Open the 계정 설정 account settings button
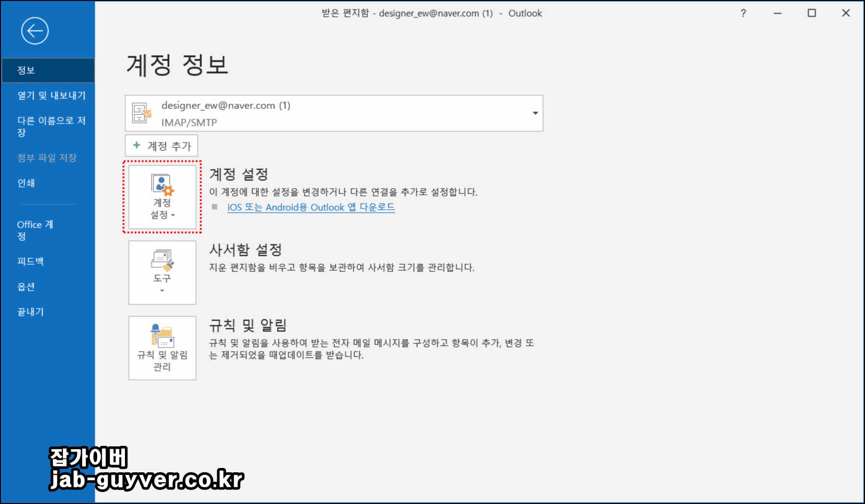This screenshot has width=865, height=504. (162, 197)
